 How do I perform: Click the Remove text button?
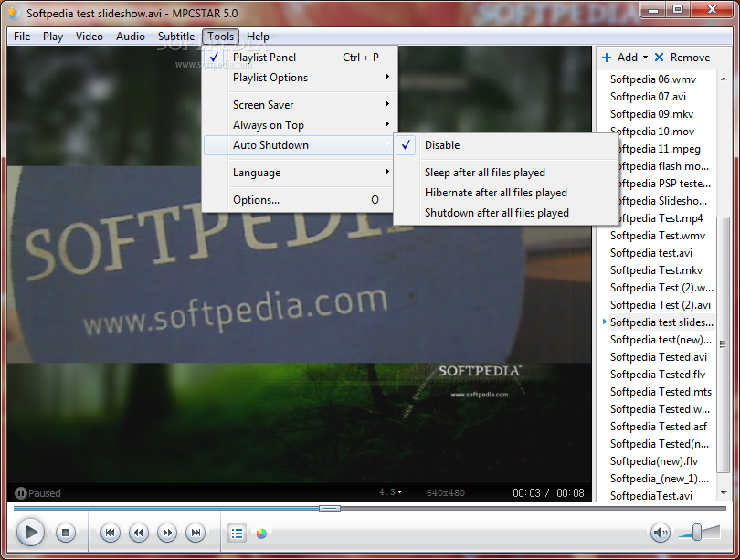point(690,58)
